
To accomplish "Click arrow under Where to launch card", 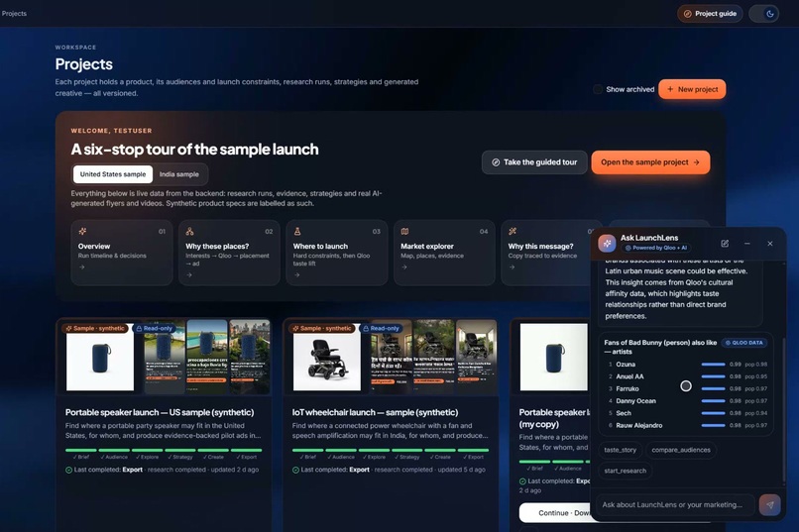I will (297, 274).
